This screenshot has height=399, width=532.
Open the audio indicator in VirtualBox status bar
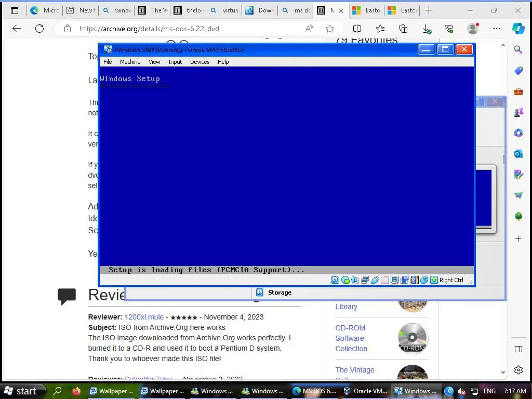coord(355,280)
